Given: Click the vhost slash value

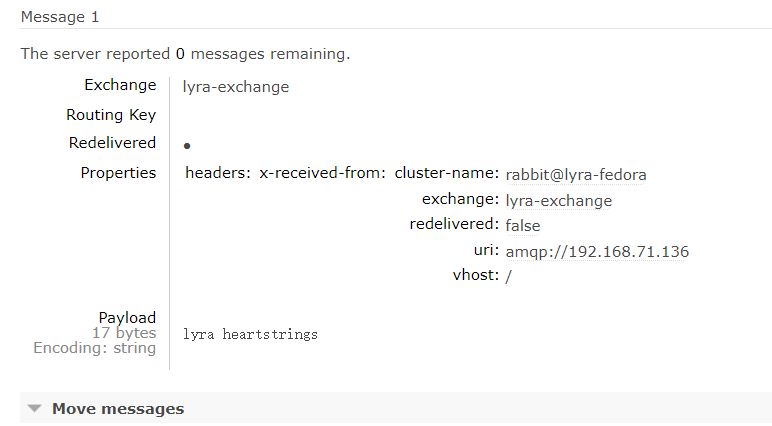Looking at the screenshot, I should pyautogui.click(x=509, y=276).
